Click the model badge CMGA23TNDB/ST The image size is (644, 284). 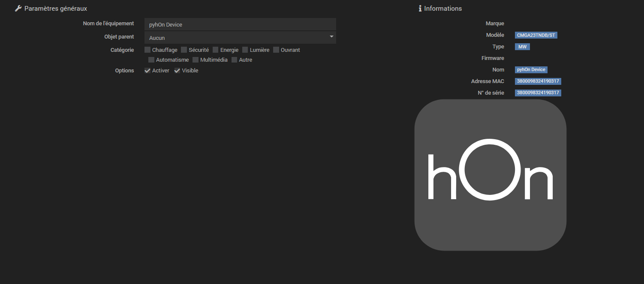coord(536,35)
